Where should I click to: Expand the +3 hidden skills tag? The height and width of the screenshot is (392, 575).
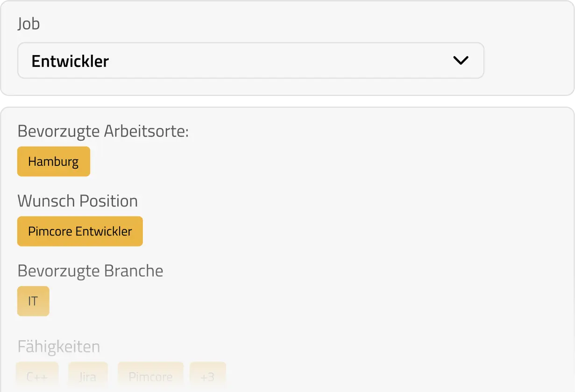pyautogui.click(x=207, y=377)
